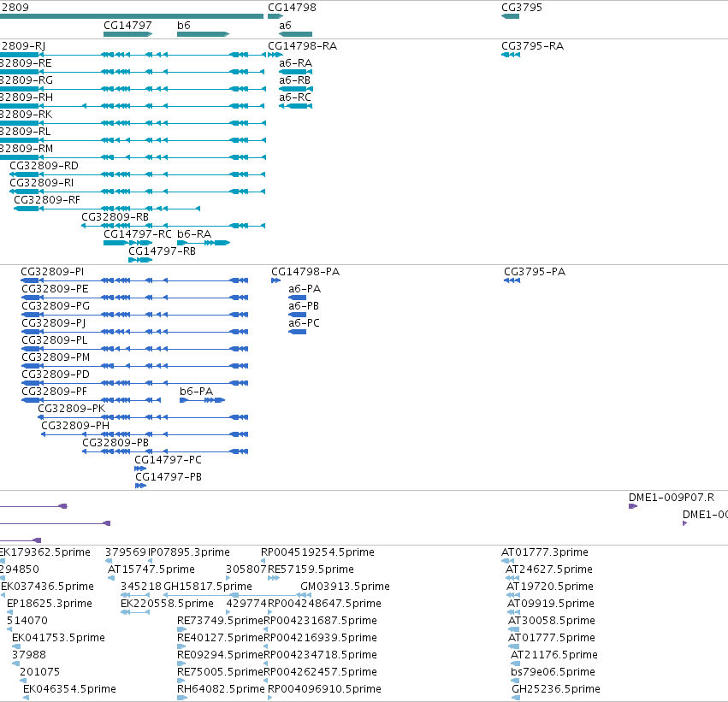The image size is (728, 702).
Task: Select the CG3795 gene feature
Action: click(510, 16)
